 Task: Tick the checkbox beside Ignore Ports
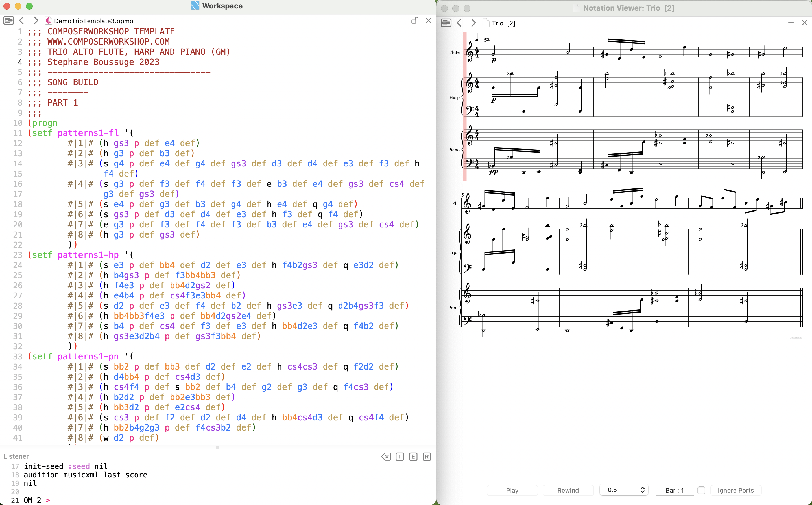pos(701,490)
